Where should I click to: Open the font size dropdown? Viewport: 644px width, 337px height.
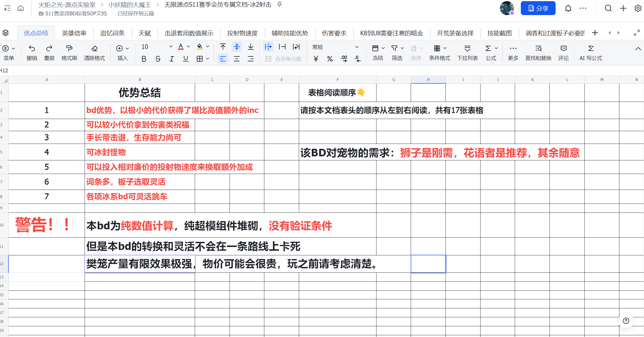click(171, 47)
